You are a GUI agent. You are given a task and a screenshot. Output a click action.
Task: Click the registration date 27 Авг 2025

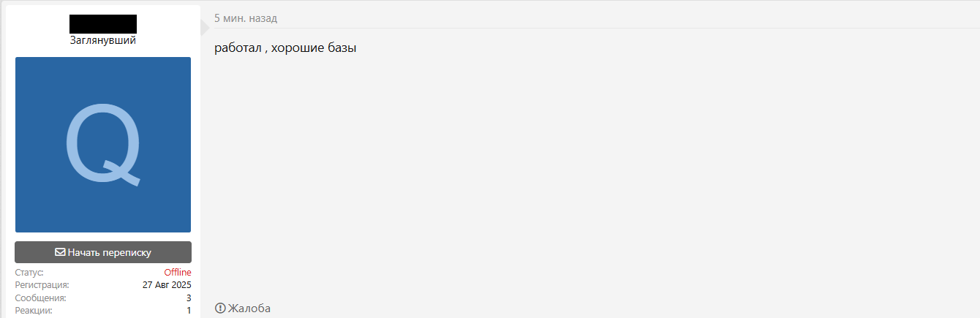tap(167, 285)
